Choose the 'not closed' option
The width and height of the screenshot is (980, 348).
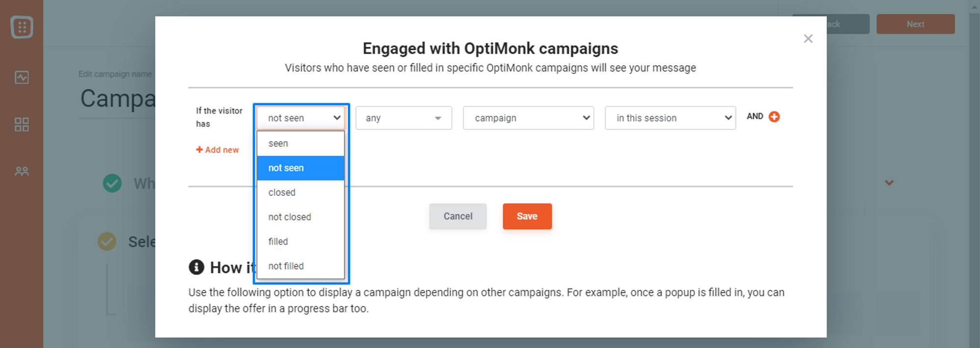coord(300,217)
